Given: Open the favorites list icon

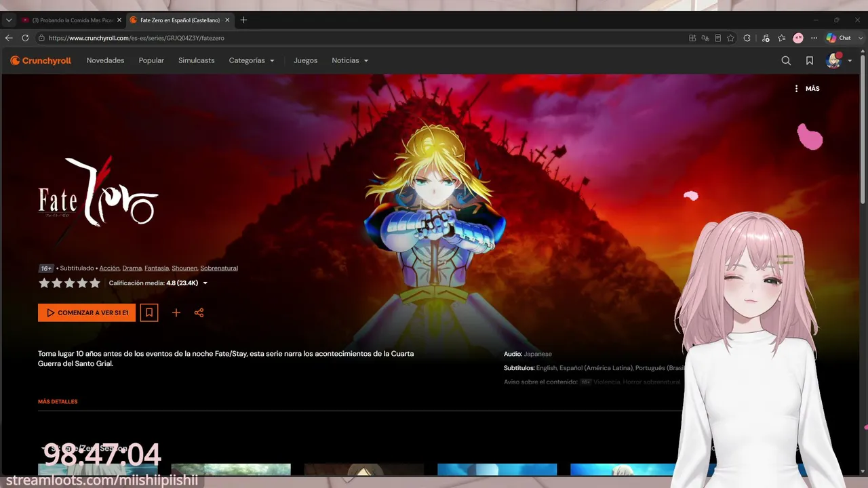Looking at the screenshot, I should pos(782,38).
